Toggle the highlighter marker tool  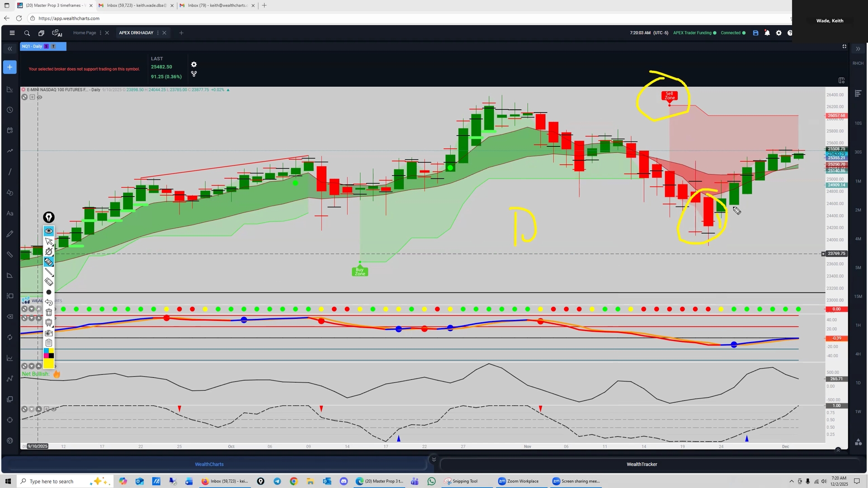click(49, 262)
